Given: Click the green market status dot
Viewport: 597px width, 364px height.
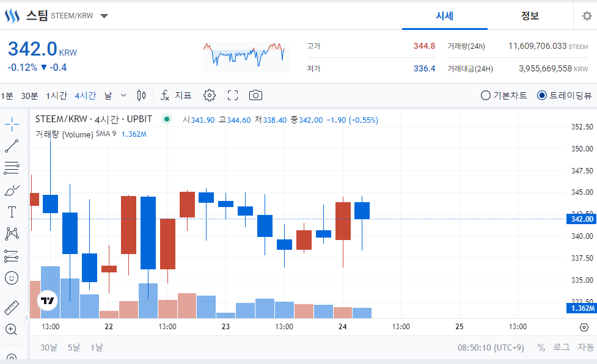Looking at the screenshot, I should [x=166, y=119].
